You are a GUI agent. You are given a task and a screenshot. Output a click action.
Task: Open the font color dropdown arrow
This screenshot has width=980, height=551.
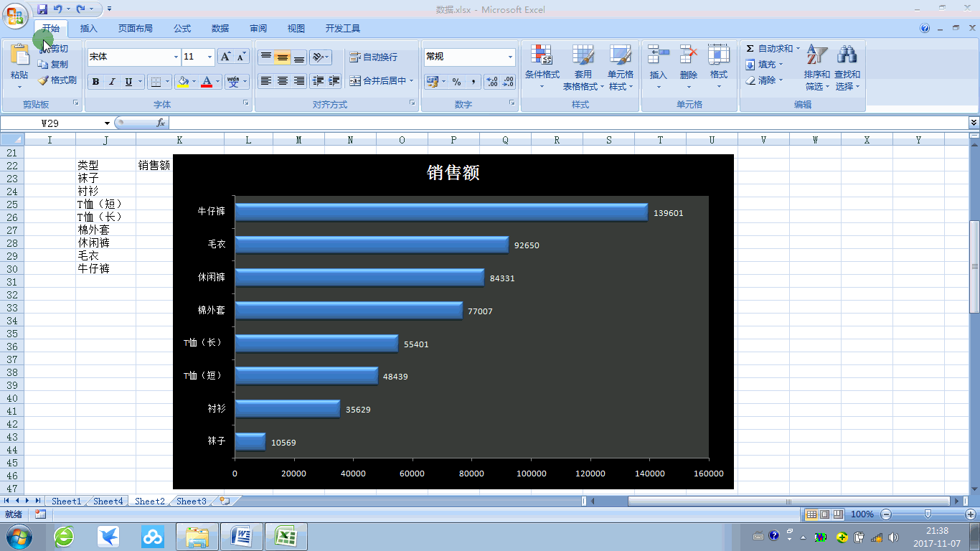218,82
